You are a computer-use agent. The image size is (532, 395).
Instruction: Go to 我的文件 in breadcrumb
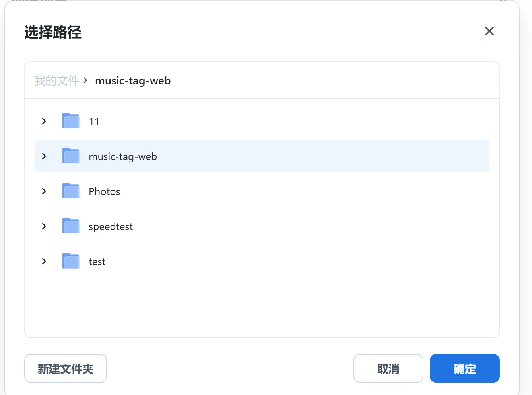point(56,80)
